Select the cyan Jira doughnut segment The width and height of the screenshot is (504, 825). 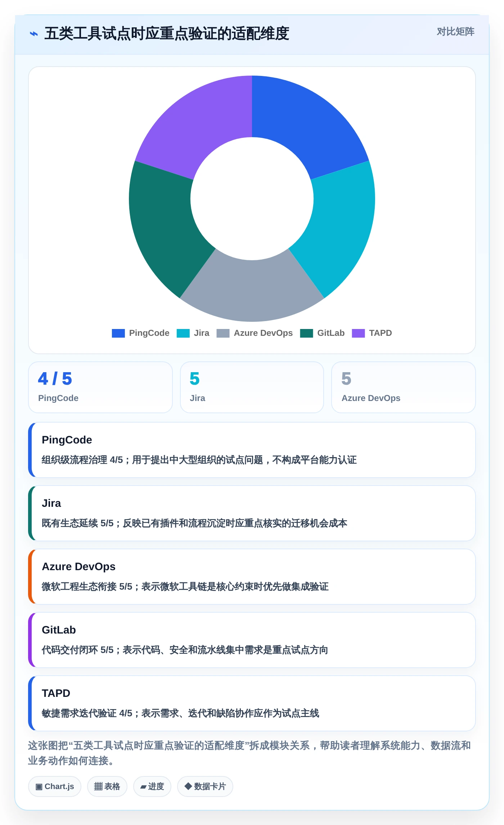340,227
